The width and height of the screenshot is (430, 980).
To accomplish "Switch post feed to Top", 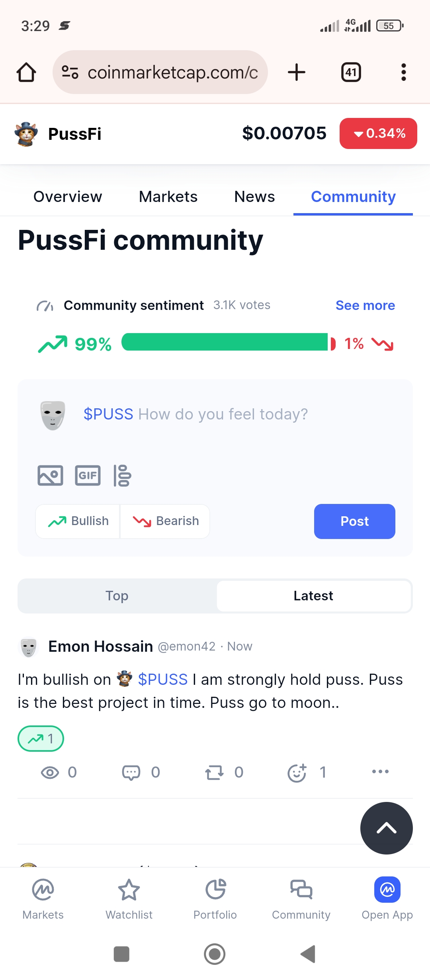I will tap(117, 596).
